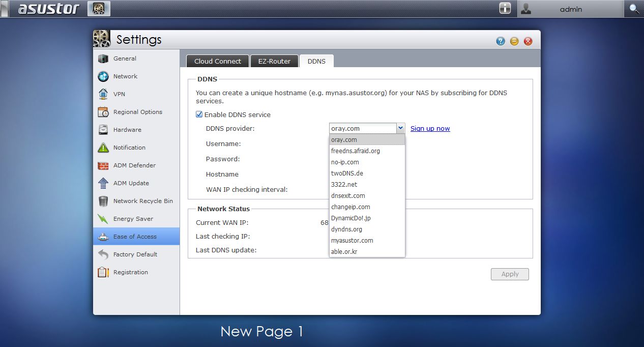Choose myasustor.com from the list
This screenshot has width=644, height=347.
[367, 240]
